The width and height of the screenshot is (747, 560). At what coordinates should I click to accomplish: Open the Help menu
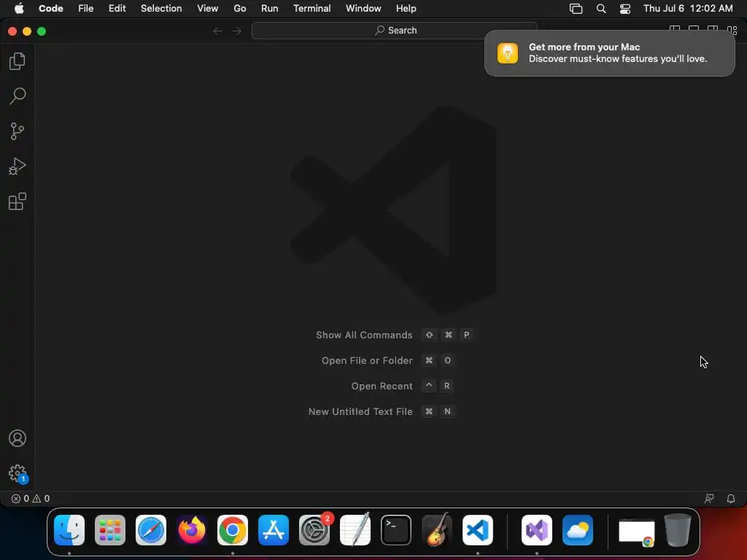406,9
